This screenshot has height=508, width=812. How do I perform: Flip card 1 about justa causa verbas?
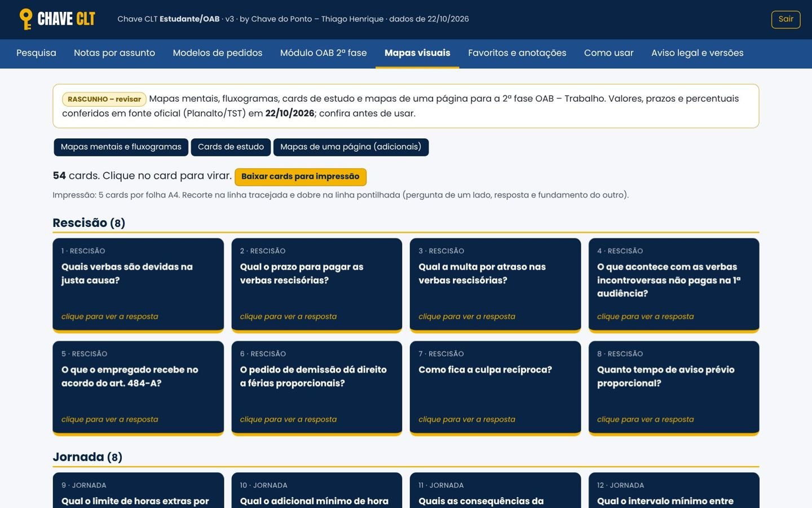point(138,286)
